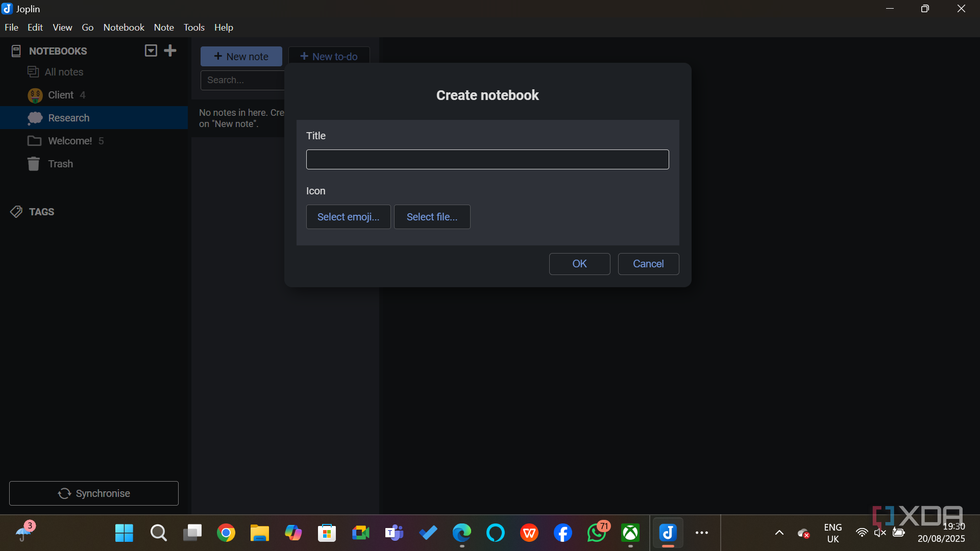Open Microsoft Edge from the taskbar
Viewport: 980px width, 551px height.
(462, 533)
